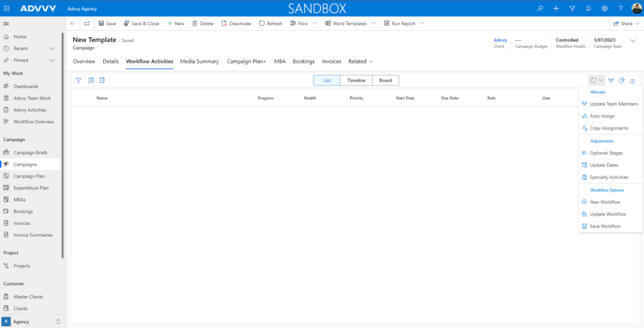
Task: Open the Advvy client link
Action: point(499,40)
